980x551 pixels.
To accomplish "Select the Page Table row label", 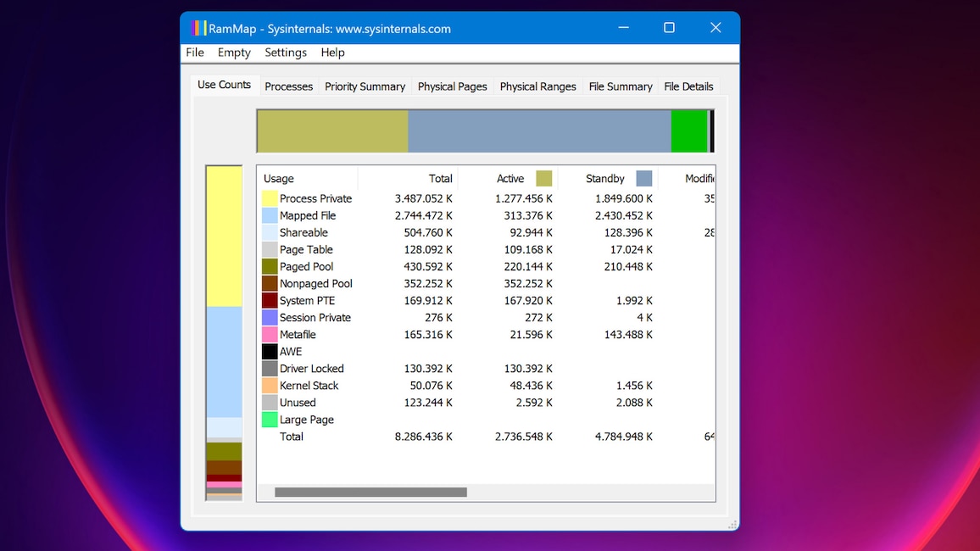I will (x=306, y=249).
